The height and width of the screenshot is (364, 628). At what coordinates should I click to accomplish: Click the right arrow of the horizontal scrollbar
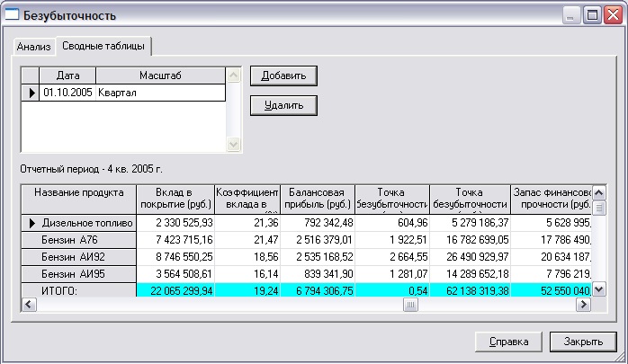click(584, 305)
